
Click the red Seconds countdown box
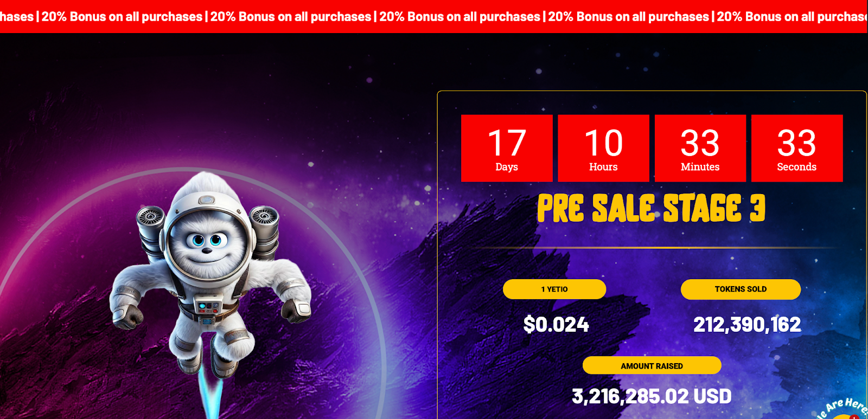coord(796,148)
